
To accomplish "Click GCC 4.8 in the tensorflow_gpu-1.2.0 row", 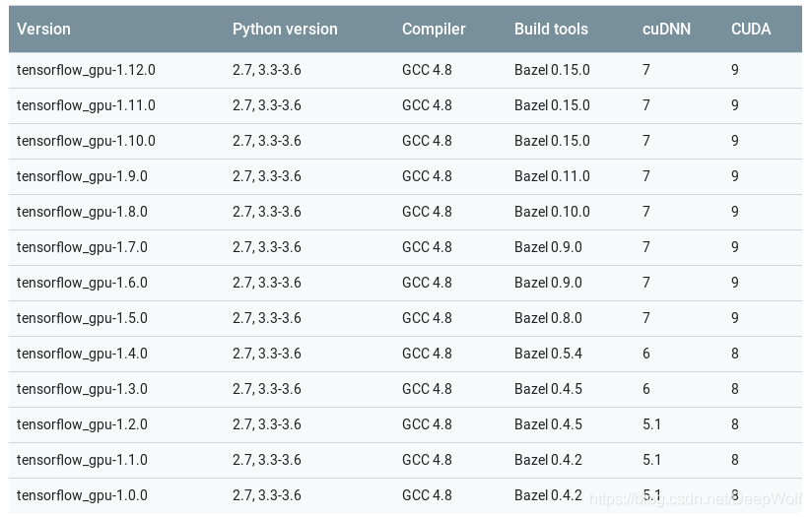I will click(427, 424).
